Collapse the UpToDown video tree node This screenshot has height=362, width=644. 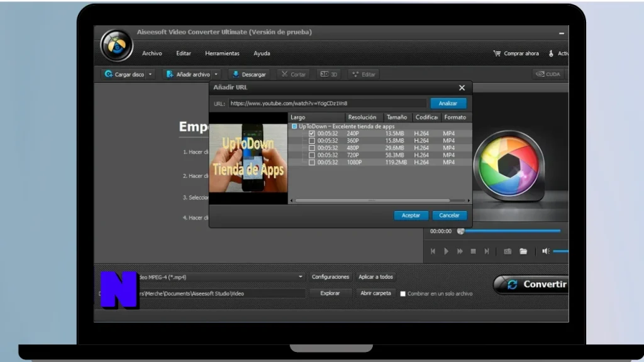pyautogui.click(x=294, y=126)
